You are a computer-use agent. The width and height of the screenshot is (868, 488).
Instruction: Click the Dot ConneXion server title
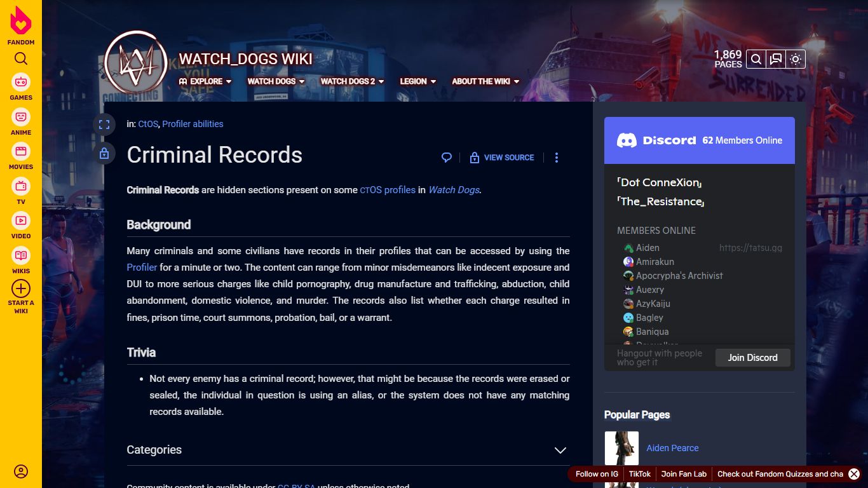(660, 182)
